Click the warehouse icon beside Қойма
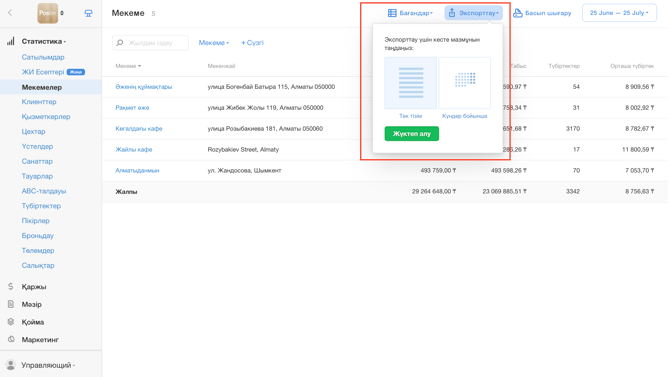Viewport: 670px width, 377px height. pos(11,321)
